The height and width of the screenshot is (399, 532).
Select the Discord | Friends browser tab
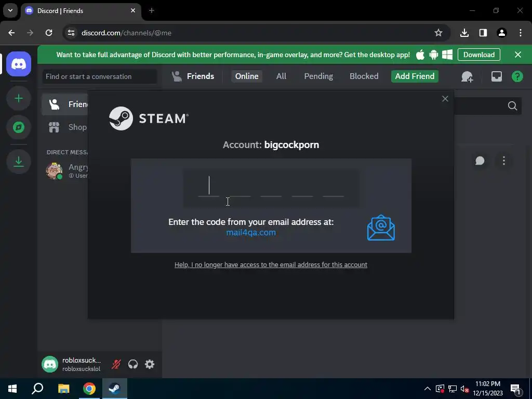click(x=81, y=11)
